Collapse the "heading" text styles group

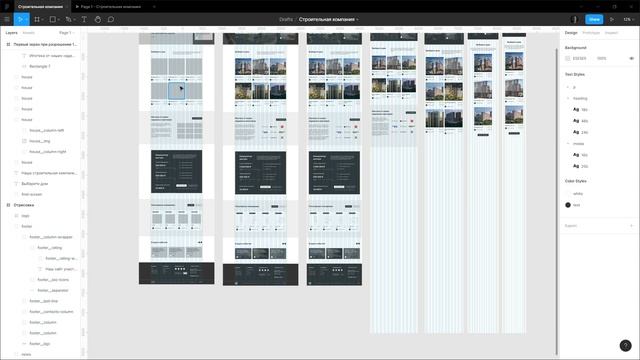[568, 98]
